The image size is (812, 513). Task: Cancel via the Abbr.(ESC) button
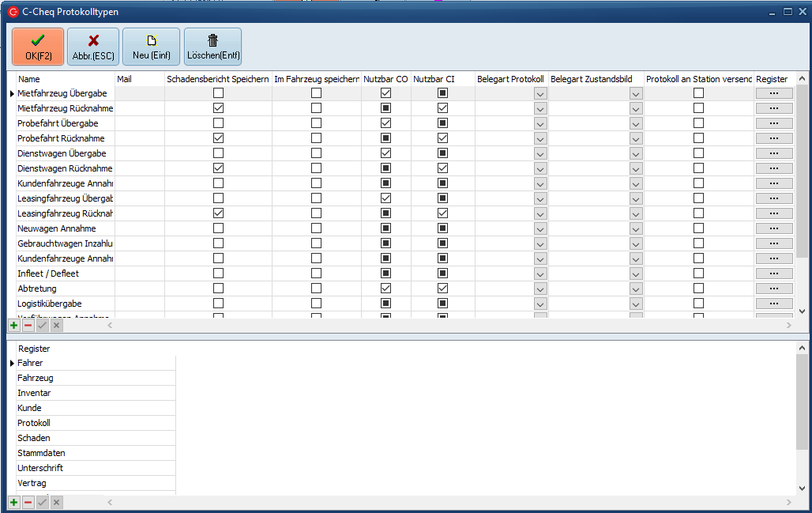click(x=93, y=47)
